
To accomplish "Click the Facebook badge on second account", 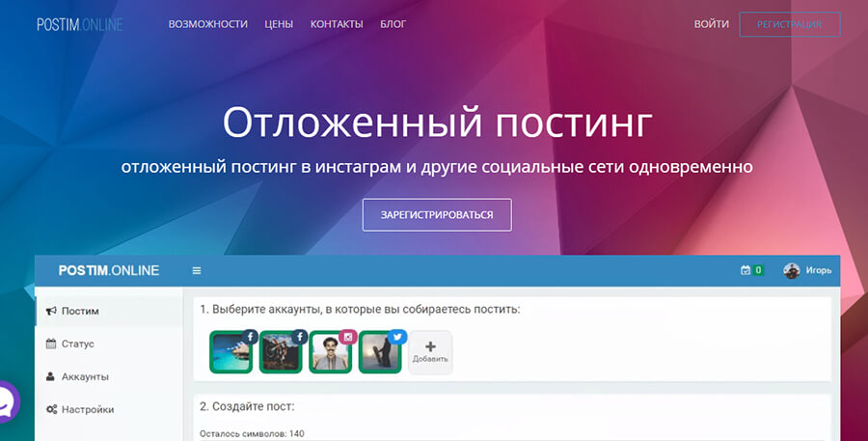I will [300, 336].
